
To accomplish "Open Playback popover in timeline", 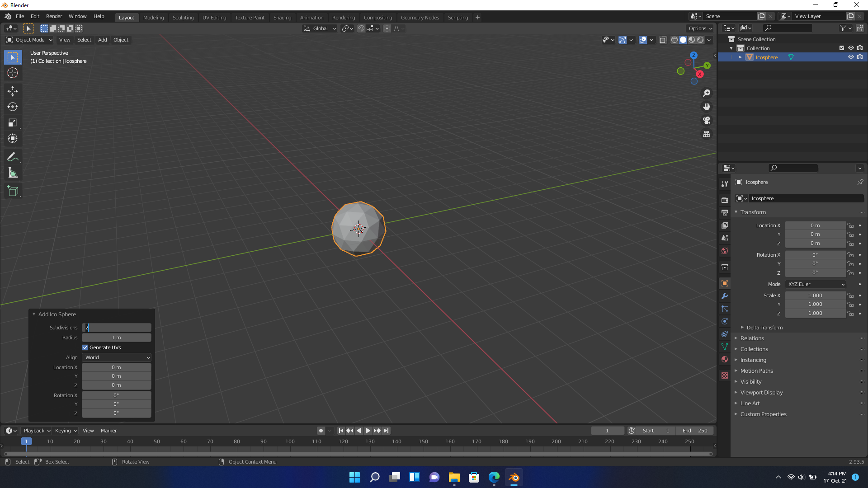I will (37, 431).
